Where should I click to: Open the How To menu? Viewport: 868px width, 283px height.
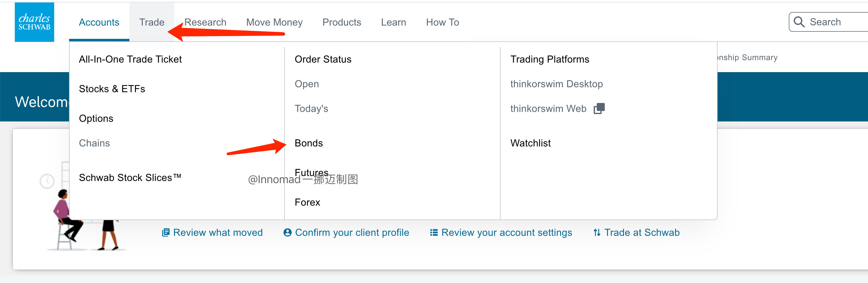click(442, 22)
